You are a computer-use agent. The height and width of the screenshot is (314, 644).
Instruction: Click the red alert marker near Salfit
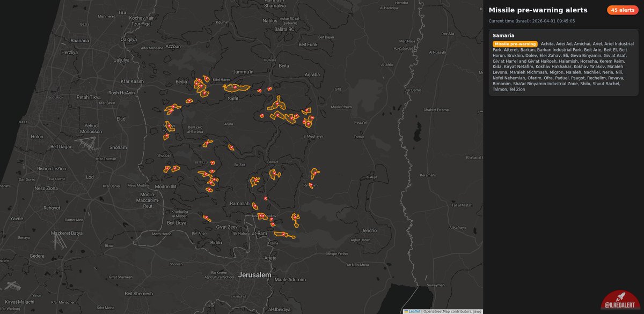[x=236, y=88]
